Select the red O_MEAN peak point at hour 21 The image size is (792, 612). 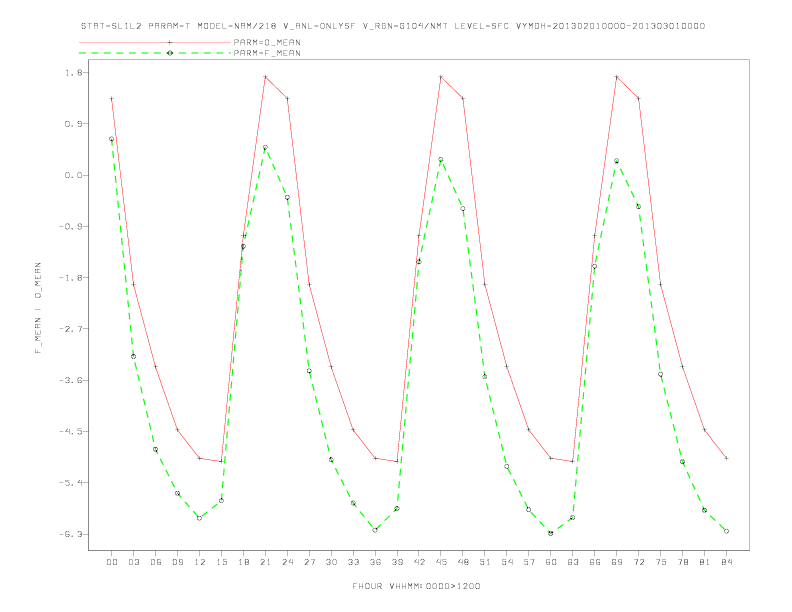[265, 77]
